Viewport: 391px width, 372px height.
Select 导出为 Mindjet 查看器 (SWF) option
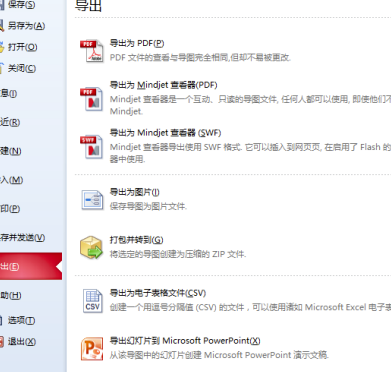click(x=166, y=133)
